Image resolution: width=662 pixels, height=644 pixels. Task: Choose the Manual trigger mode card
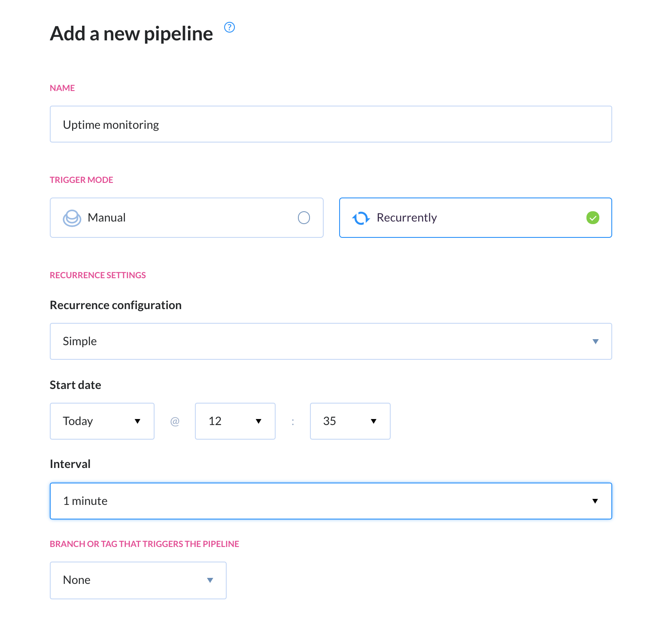click(x=187, y=218)
